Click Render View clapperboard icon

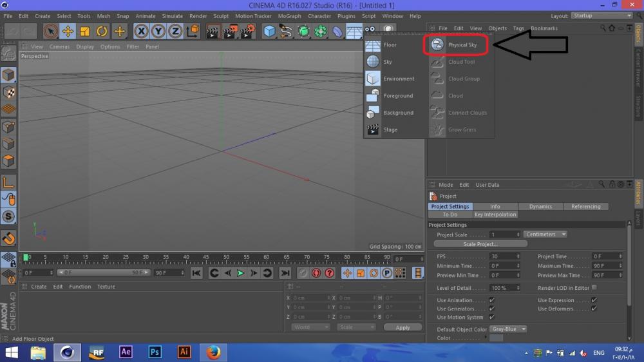(213, 31)
